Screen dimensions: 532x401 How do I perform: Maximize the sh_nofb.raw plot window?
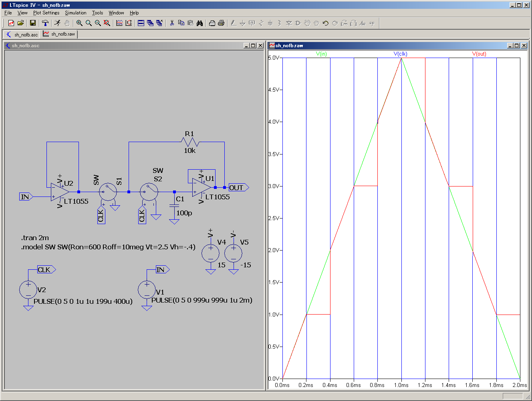[x=517, y=46]
